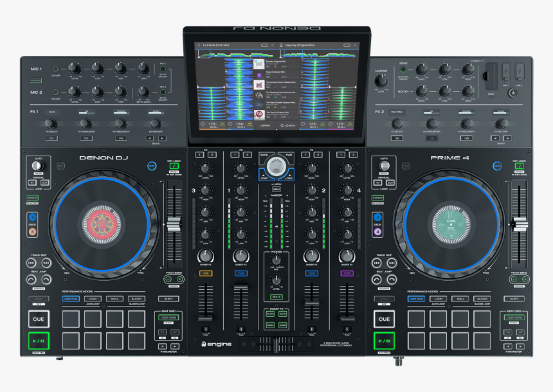The image size is (553, 392).
Task: Choose Hot Cue mode on left deck
Action: (71, 299)
